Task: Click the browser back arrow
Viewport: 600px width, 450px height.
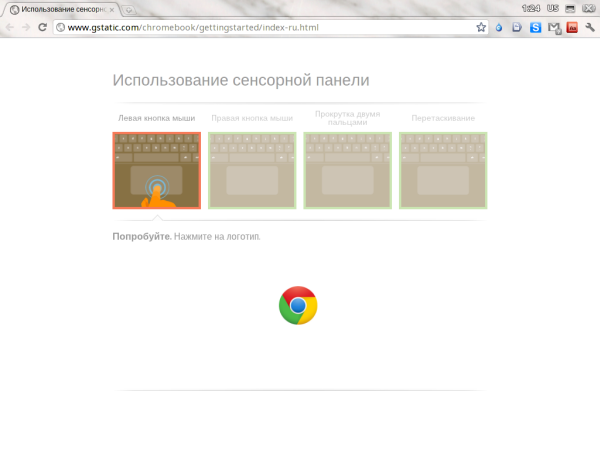Action: (10, 27)
